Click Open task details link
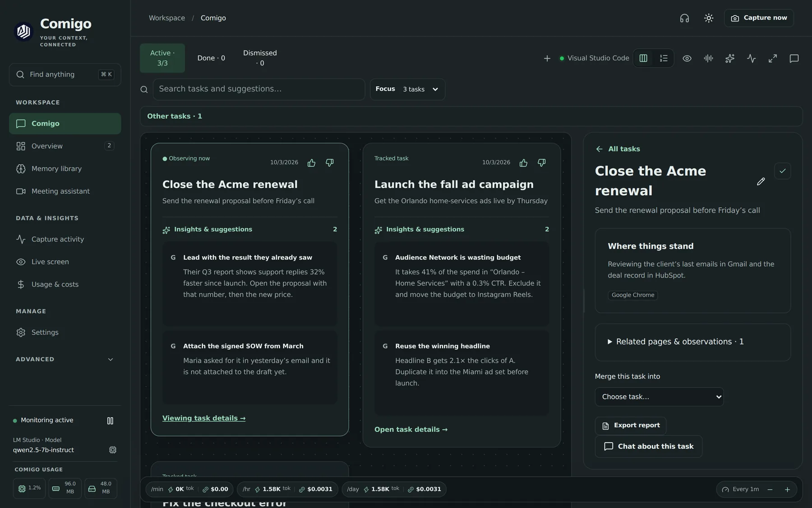Screen dimensions: 812x508 click(411, 429)
